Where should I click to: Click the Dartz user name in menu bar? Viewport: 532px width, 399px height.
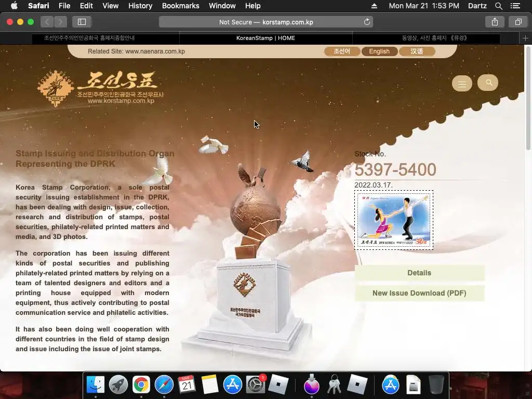point(477,6)
